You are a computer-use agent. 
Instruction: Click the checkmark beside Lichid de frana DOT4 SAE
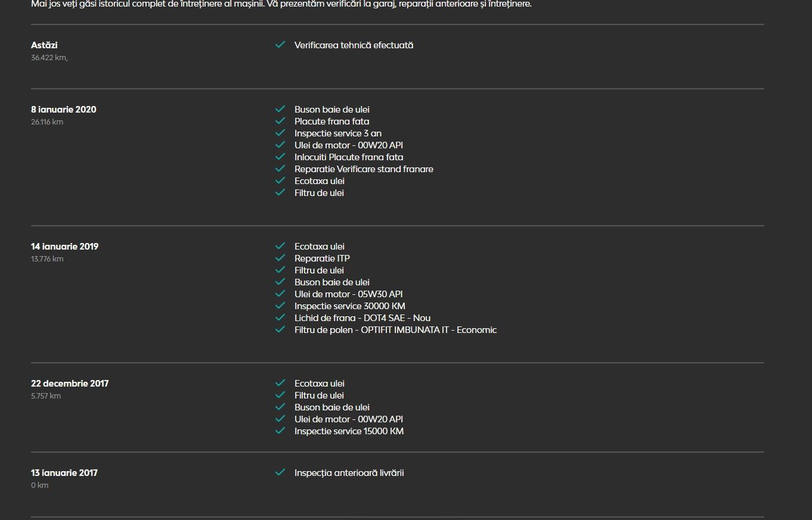280,317
